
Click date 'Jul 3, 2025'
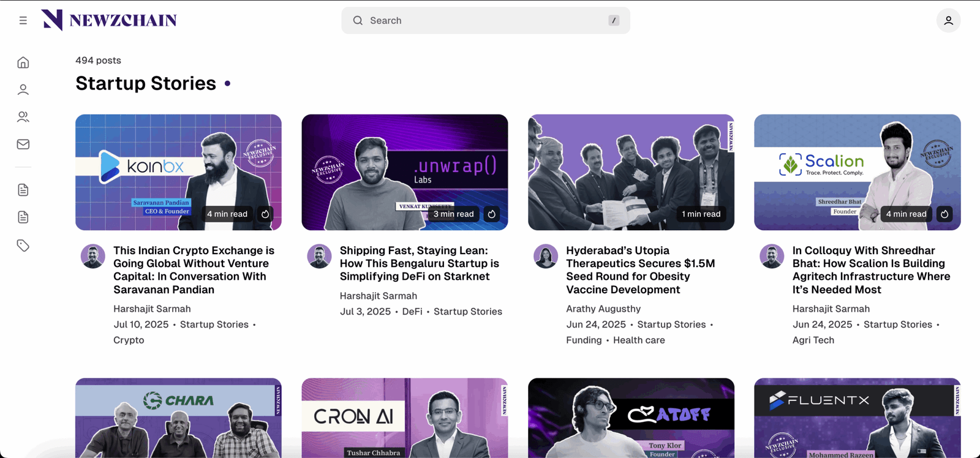click(365, 311)
